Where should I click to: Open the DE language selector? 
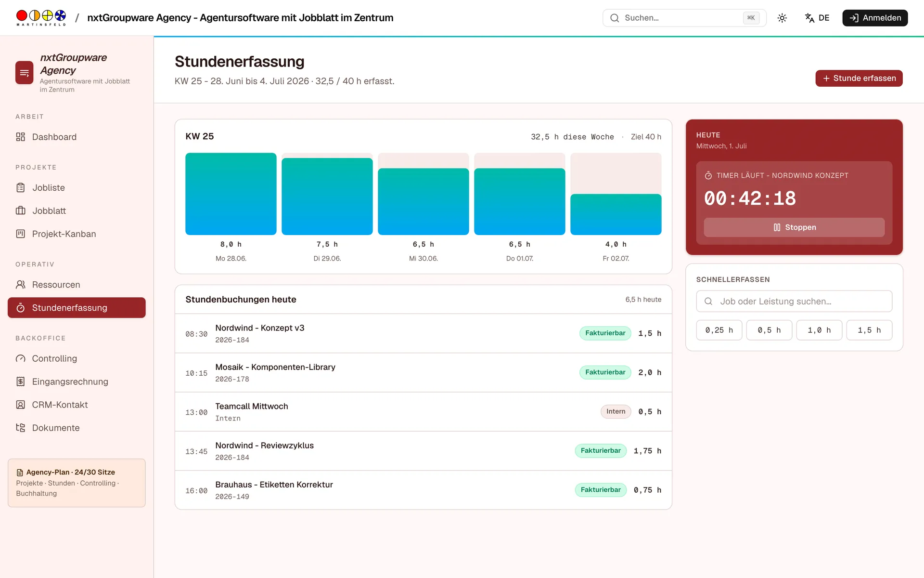(817, 18)
